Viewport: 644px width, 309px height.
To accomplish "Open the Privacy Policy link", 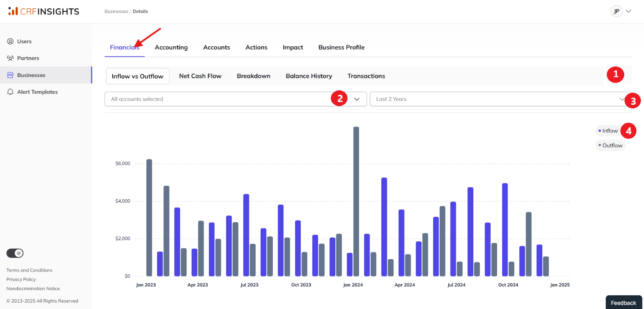I will (21, 280).
